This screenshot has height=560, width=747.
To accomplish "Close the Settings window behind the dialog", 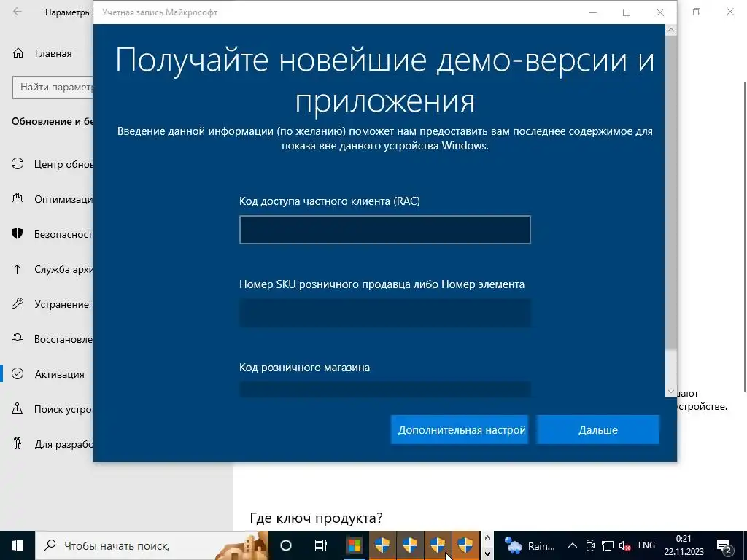I will pyautogui.click(x=729, y=12).
